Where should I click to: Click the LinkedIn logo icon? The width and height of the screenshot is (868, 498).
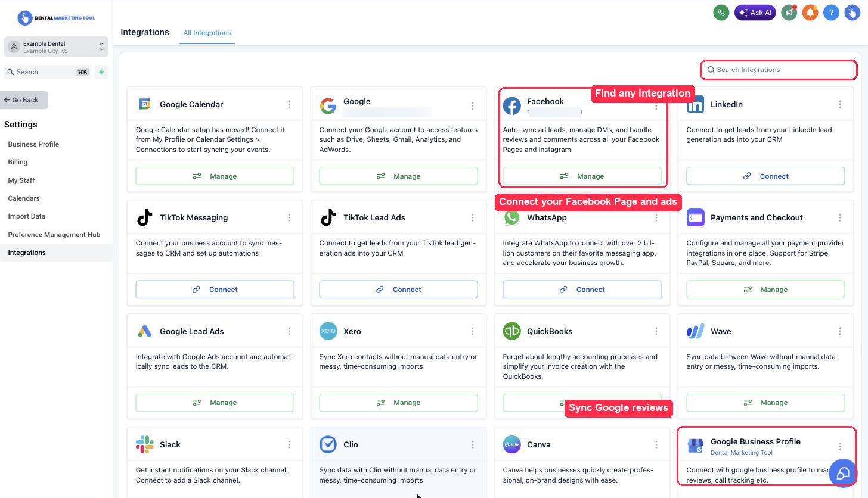click(x=695, y=104)
